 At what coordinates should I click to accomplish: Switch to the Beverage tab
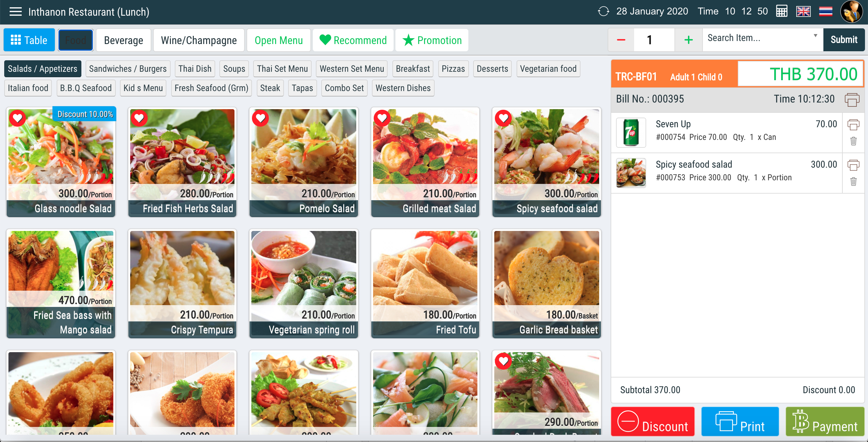point(123,40)
